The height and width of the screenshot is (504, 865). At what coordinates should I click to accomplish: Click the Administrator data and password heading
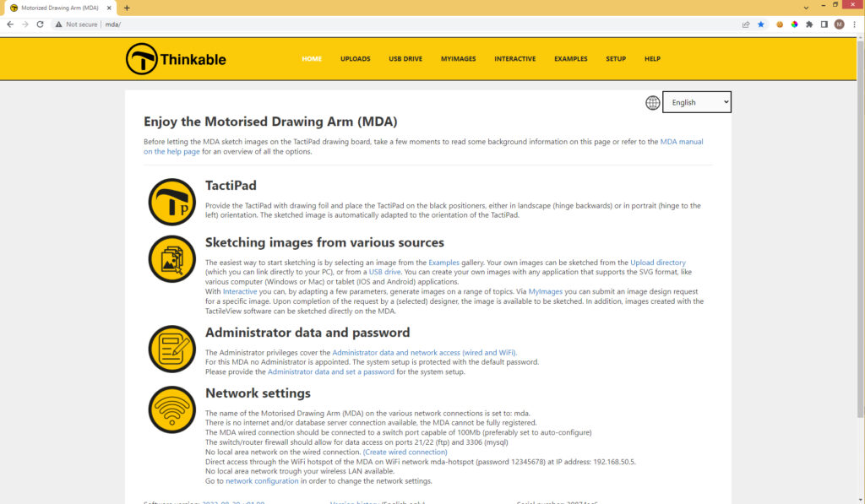(x=307, y=333)
